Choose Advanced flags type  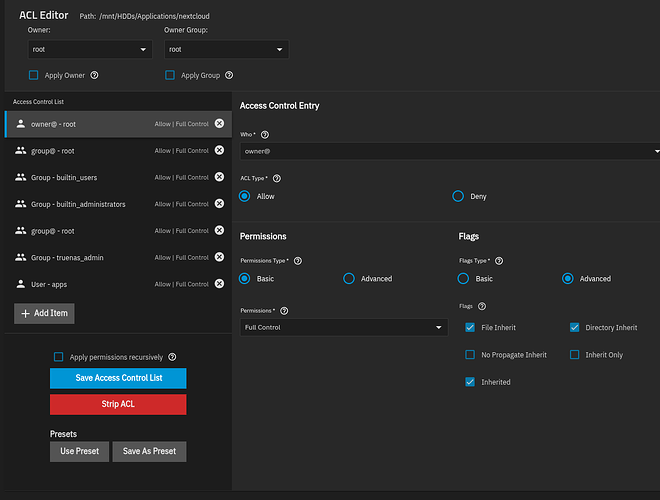tap(568, 279)
